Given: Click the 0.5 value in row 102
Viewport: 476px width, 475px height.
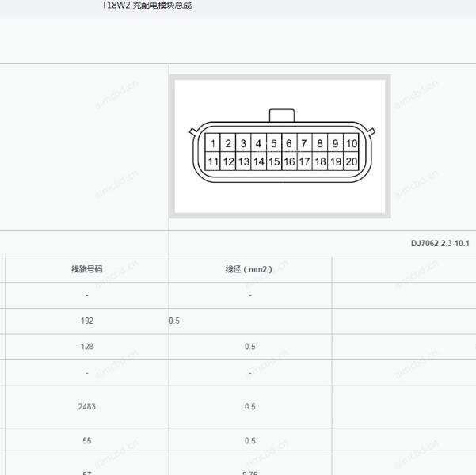Looking at the screenshot, I should click(174, 321).
